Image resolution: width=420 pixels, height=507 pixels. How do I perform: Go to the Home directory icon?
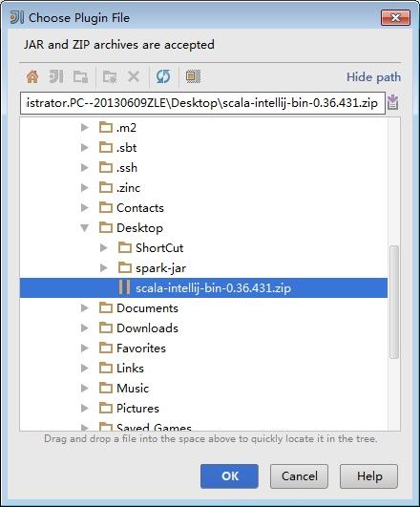point(32,77)
